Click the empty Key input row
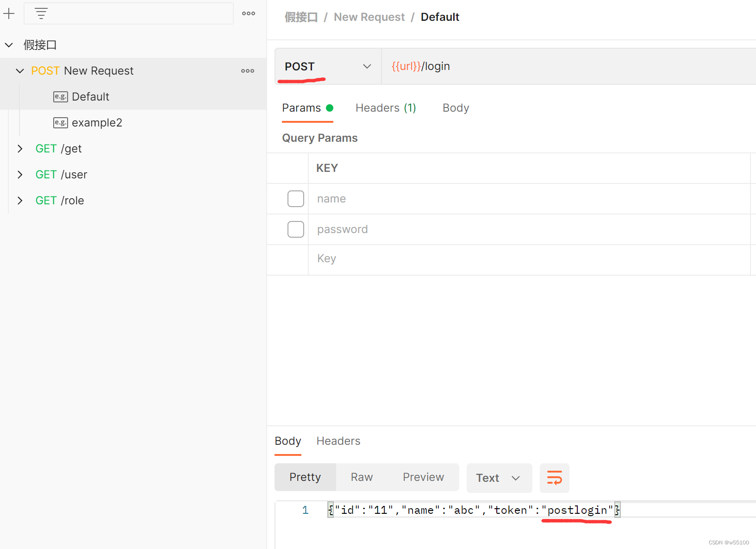This screenshot has width=756, height=549. click(x=529, y=259)
